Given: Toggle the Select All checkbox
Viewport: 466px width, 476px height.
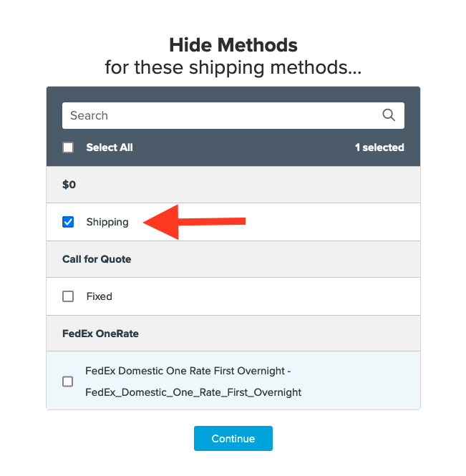Looking at the screenshot, I should pyautogui.click(x=68, y=147).
